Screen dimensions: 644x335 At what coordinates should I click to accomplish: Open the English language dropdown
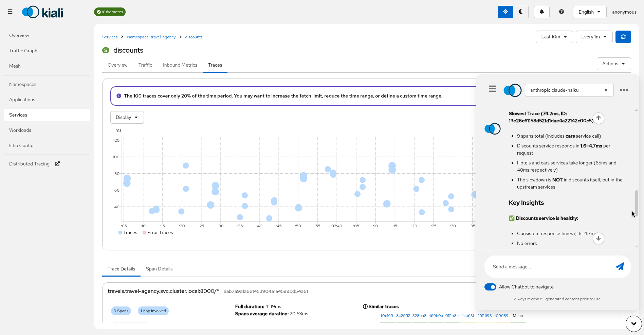pyautogui.click(x=590, y=12)
